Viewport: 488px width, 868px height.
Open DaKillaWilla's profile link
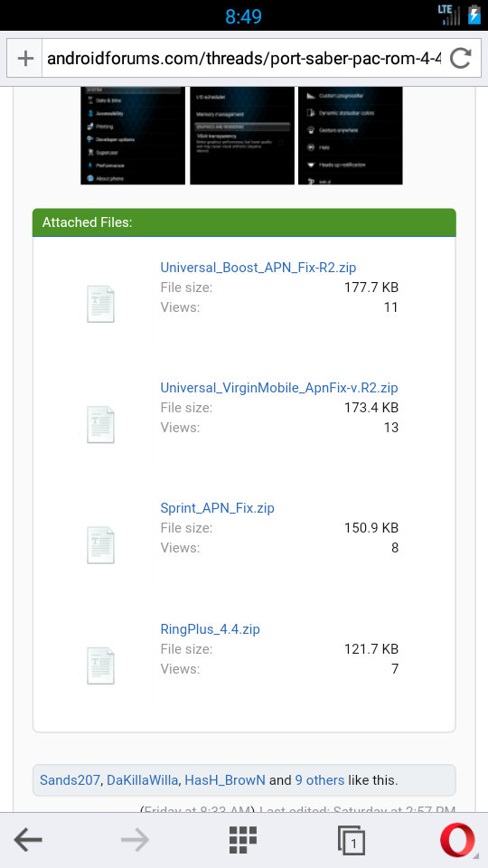point(142,780)
